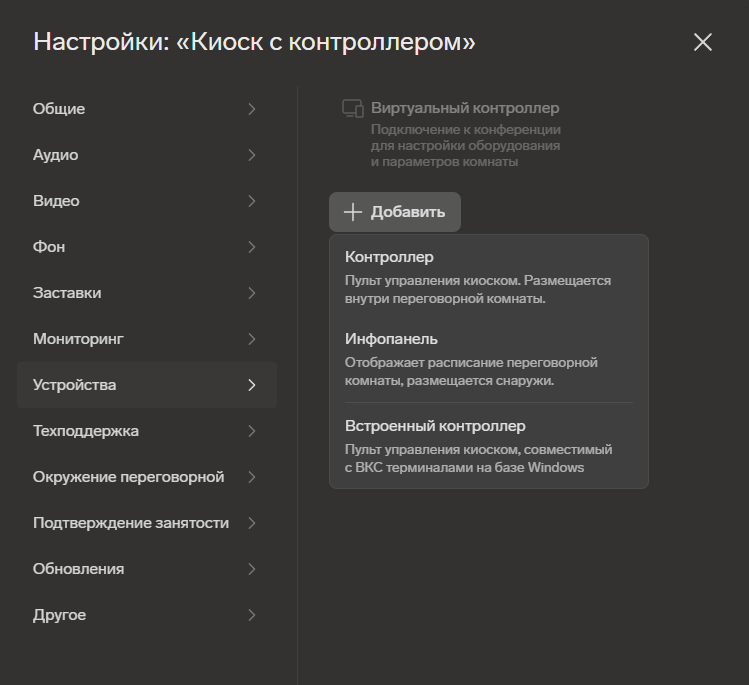Click chevron beside Окружение переговорной
This screenshot has height=685, width=749.
(251, 477)
